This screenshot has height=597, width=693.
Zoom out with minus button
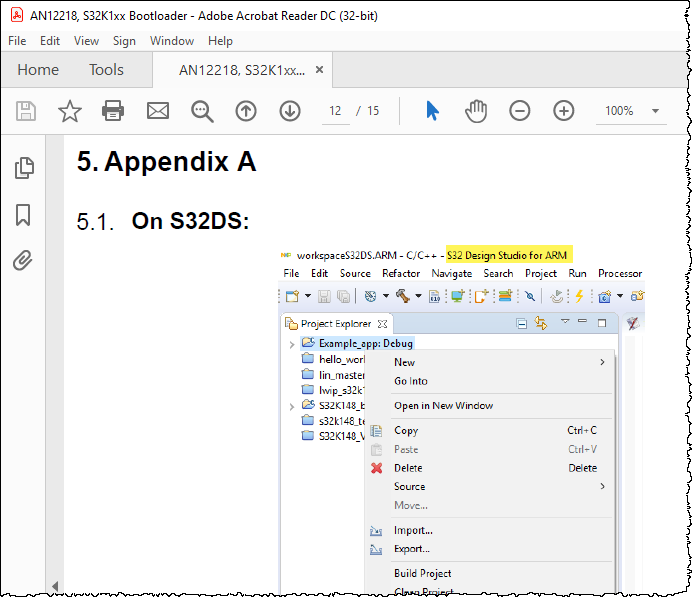[x=520, y=111]
